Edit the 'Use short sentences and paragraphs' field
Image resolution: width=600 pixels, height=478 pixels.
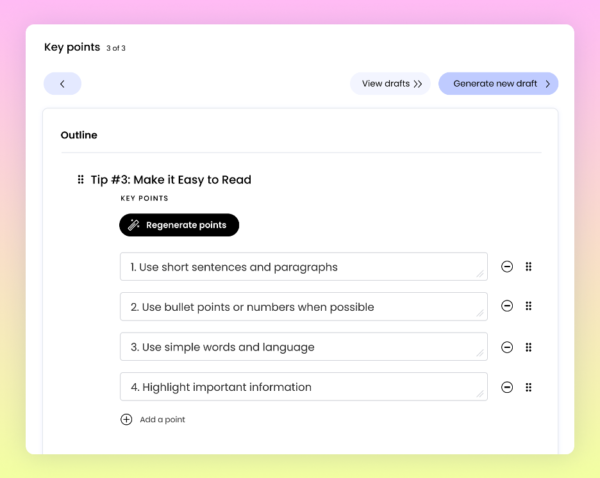tap(304, 266)
